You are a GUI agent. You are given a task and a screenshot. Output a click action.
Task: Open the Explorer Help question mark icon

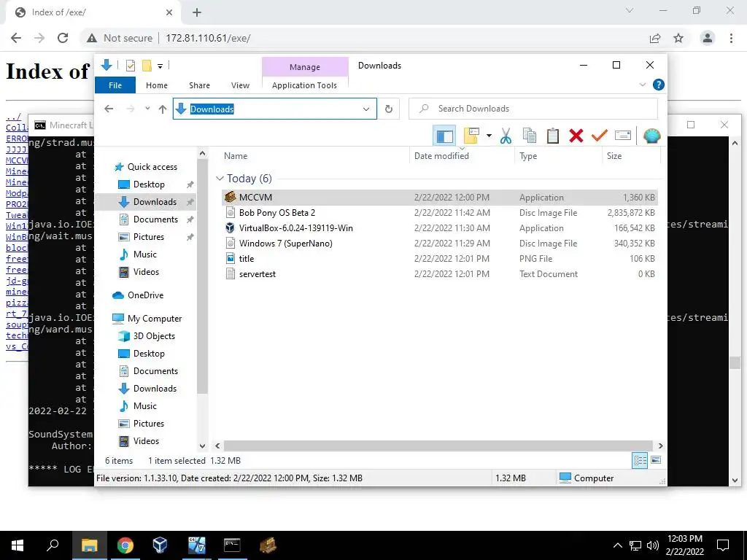pos(659,85)
